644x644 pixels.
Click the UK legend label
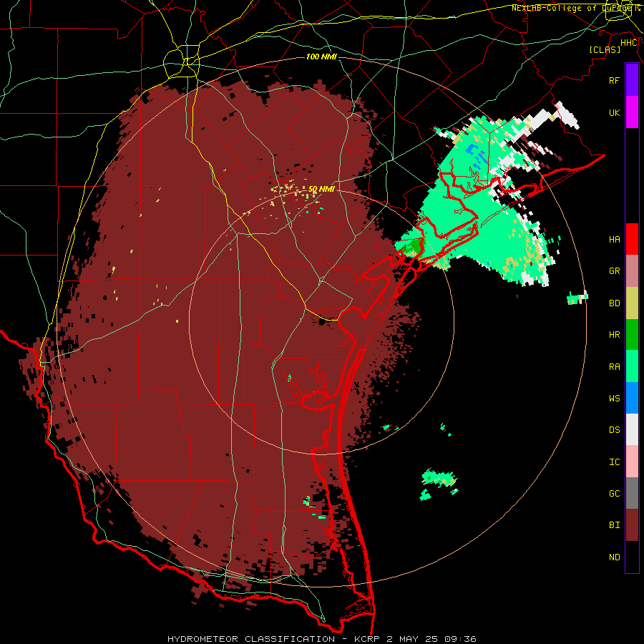[615, 112]
